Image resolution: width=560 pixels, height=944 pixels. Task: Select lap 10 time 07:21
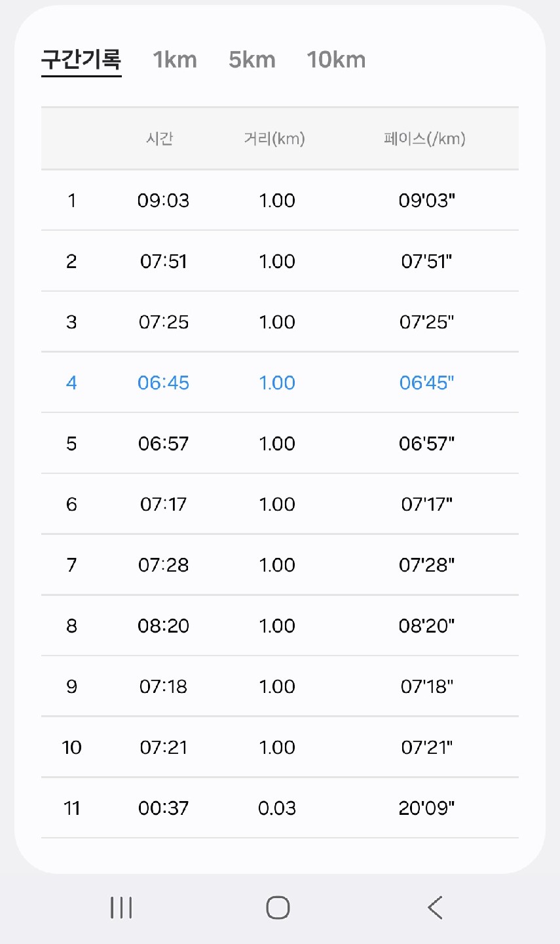[x=164, y=747]
